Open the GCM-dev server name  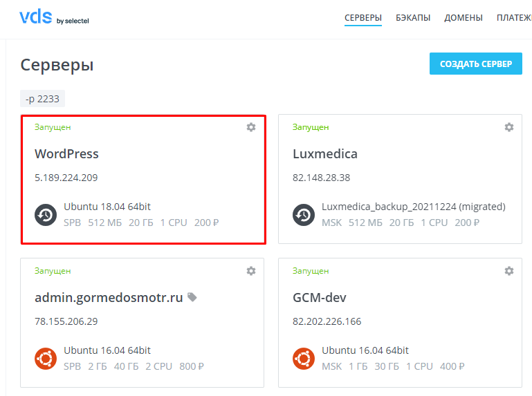point(320,298)
